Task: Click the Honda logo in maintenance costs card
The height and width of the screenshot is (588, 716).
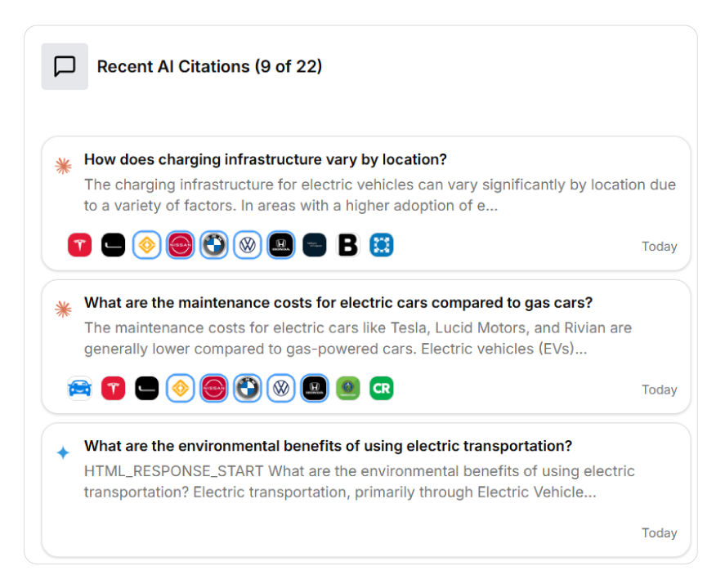Action: [314, 389]
